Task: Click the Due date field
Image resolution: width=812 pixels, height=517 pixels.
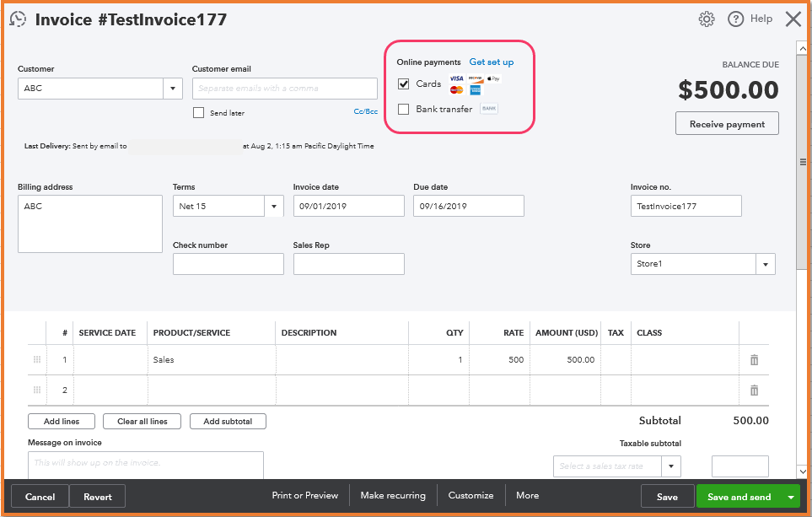Action: click(469, 206)
